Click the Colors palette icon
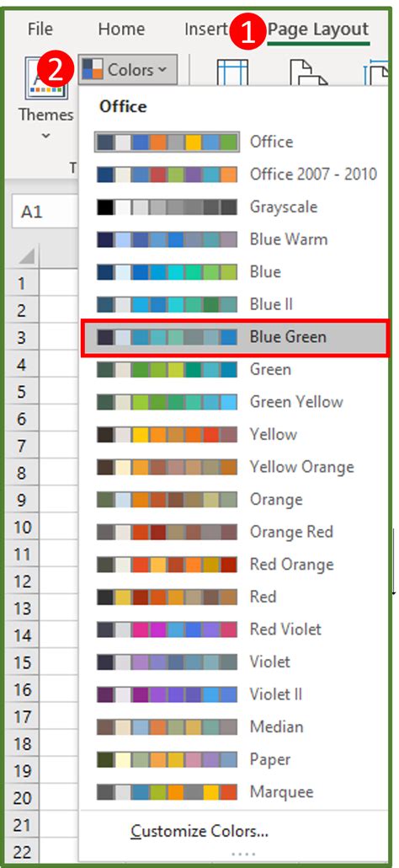Image resolution: width=399 pixels, height=868 pixels. tap(92, 70)
